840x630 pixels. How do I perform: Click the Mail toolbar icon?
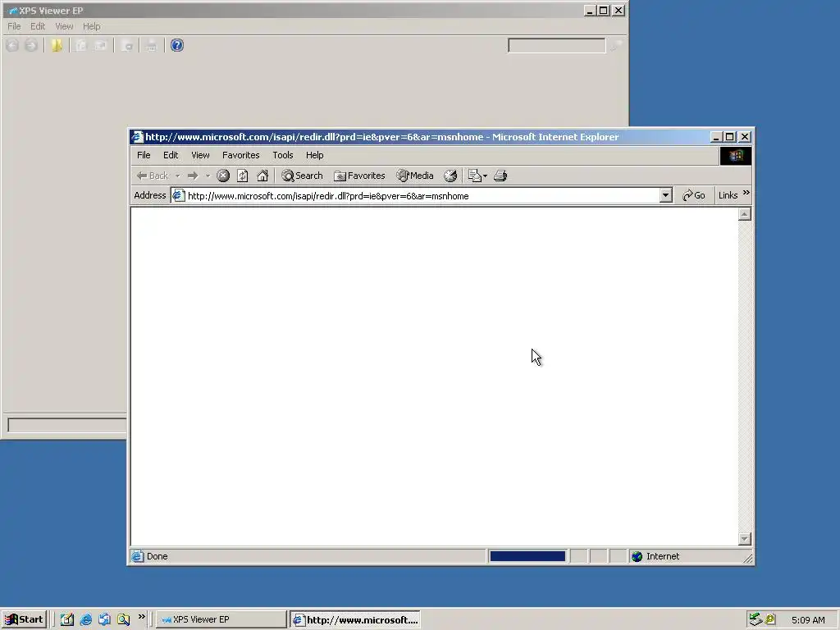(x=474, y=176)
